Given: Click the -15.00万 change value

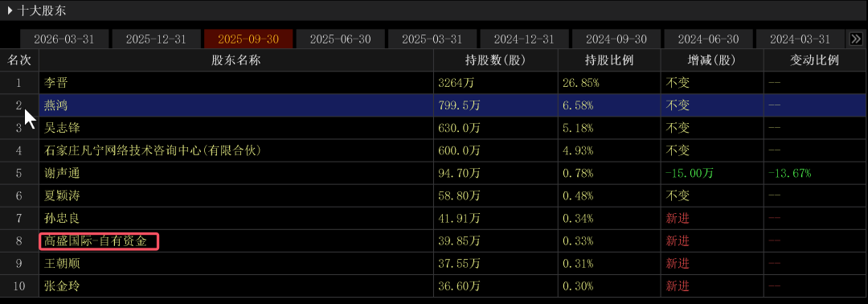Looking at the screenshot, I should pyautogui.click(x=690, y=174).
